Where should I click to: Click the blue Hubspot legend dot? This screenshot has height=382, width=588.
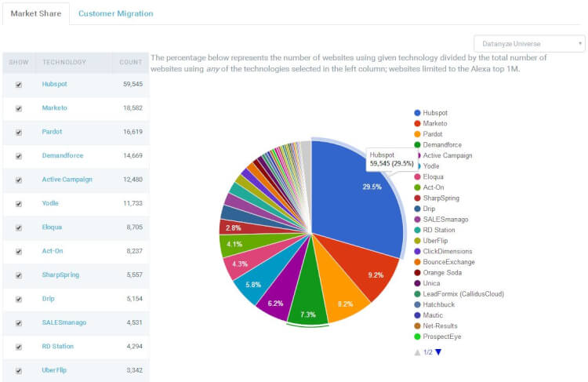[x=417, y=113]
